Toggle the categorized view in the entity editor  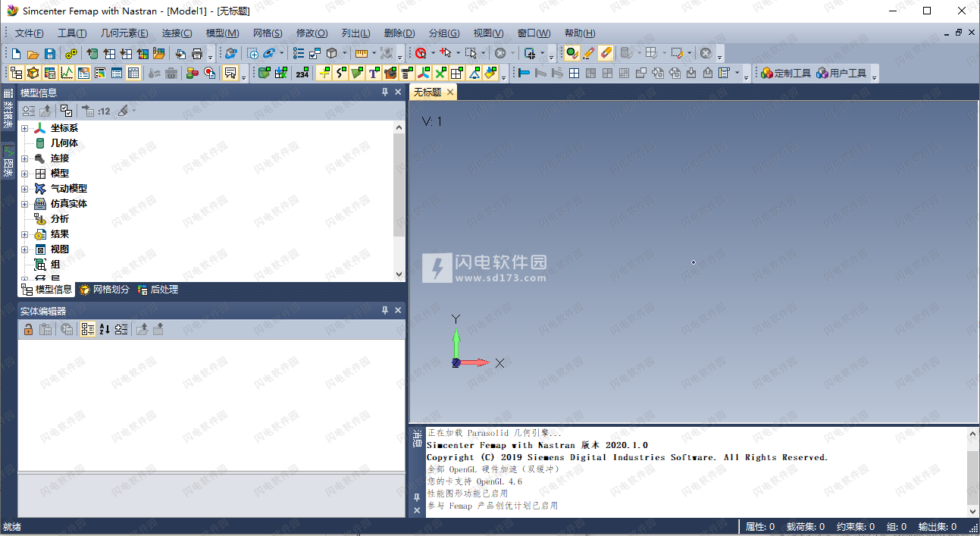click(88, 329)
